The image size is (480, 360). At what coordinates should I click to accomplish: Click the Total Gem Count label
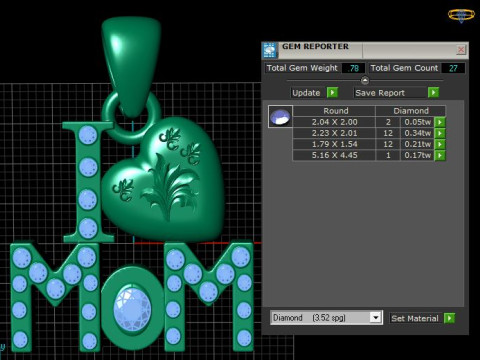[404, 68]
